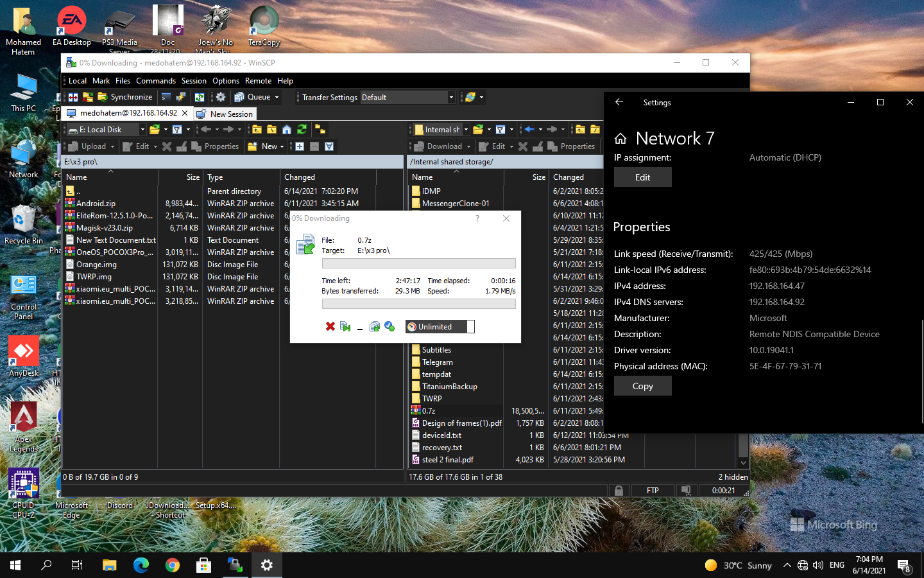Click the Synchronize toolbar icon in WinSCP

101,96
